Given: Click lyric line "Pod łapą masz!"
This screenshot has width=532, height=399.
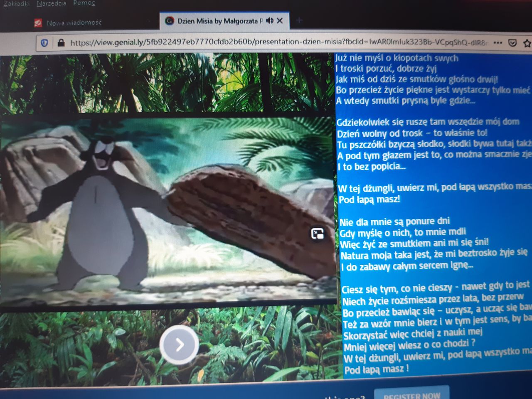Looking at the screenshot, I should click(x=369, y=199).
